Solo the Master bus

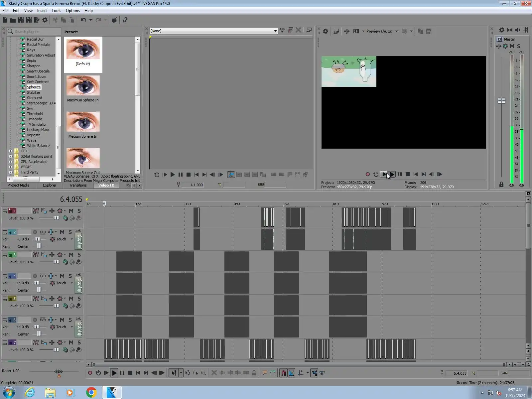pyautogui.click(x=519, y=46)
